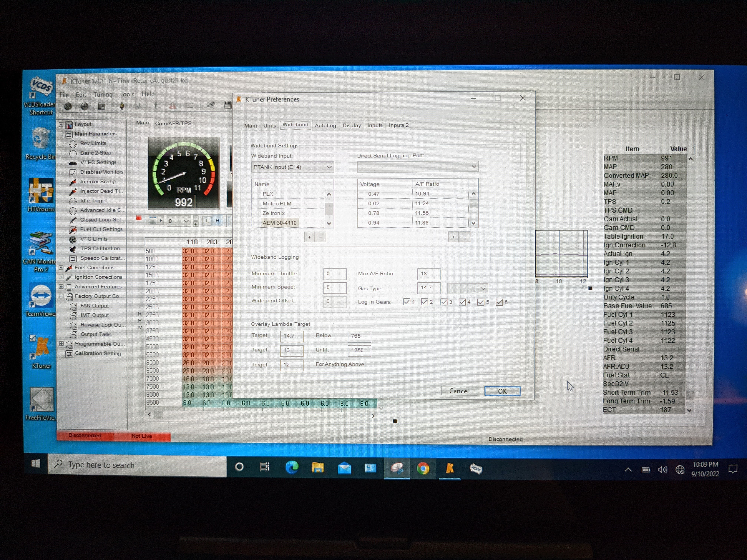Click the TPS Calibration icon in the tree
The image size is (747, 560).
click(73, 249)
